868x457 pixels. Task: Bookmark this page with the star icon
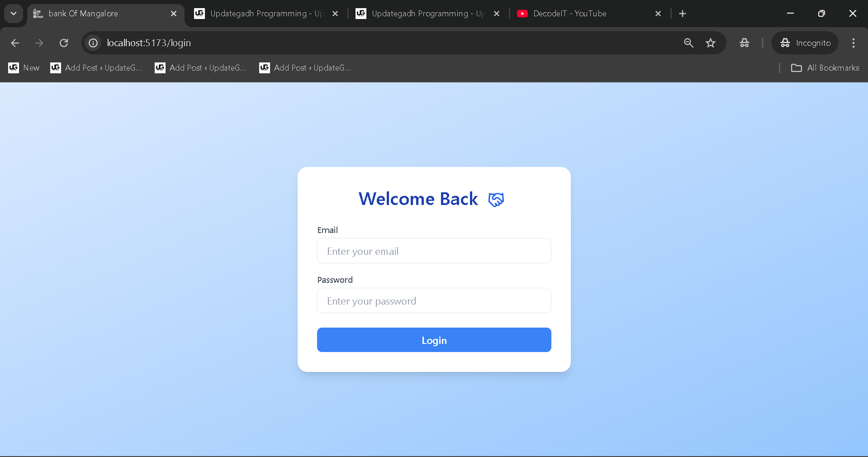click(711, 43)
